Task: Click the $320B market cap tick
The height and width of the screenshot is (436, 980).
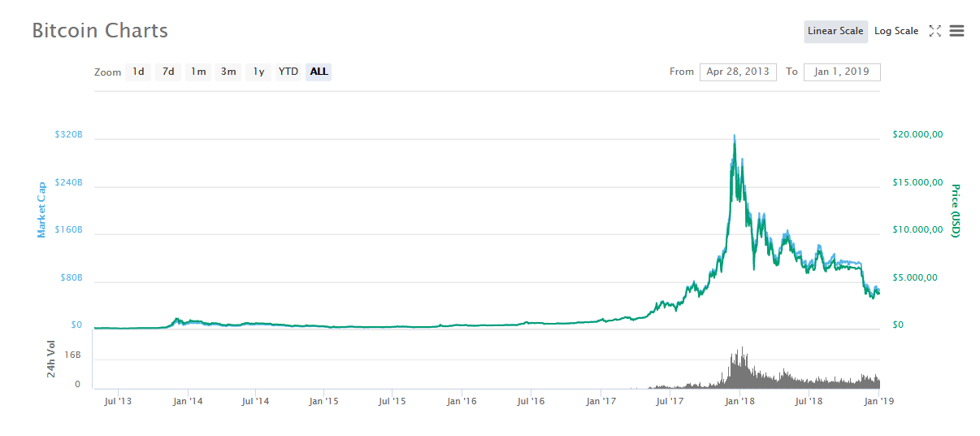Action: point(68,134)
